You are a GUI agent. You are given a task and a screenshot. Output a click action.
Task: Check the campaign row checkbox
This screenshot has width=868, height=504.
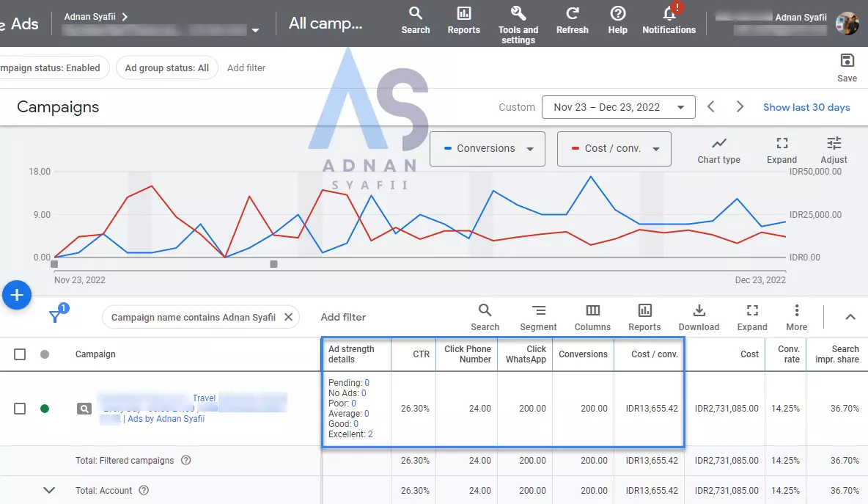coord(20,409)
